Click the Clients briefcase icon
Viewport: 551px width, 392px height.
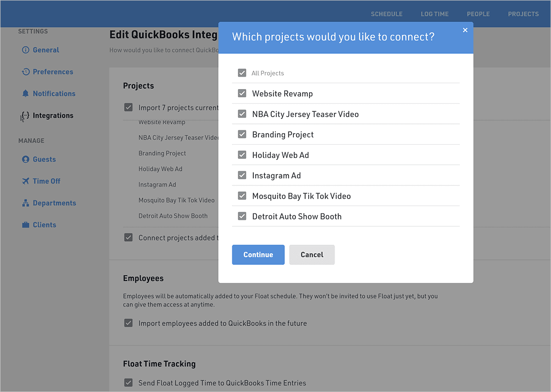(x=26, y=225)
